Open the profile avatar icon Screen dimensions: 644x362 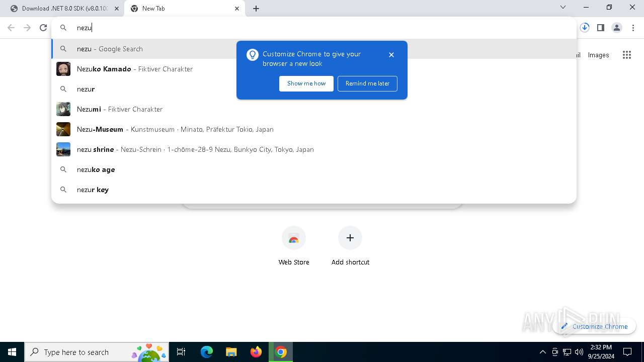click(617, 28)
